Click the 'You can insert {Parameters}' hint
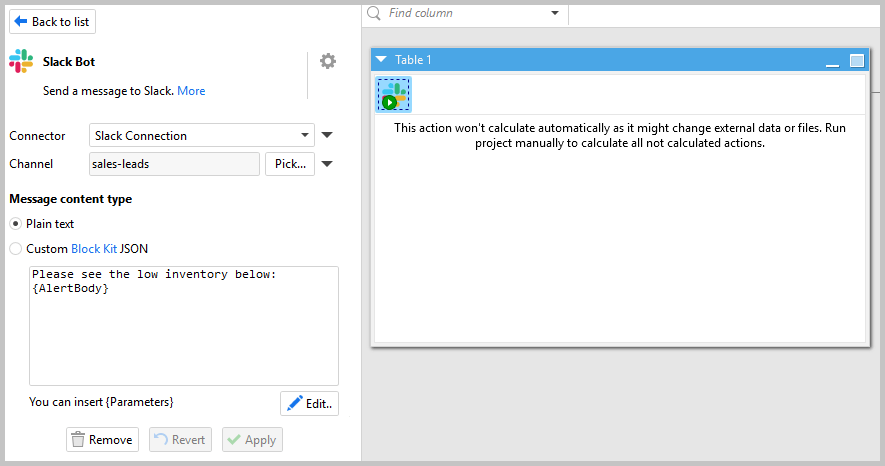Screen dimensions: 885x466 tap(101, 402)
